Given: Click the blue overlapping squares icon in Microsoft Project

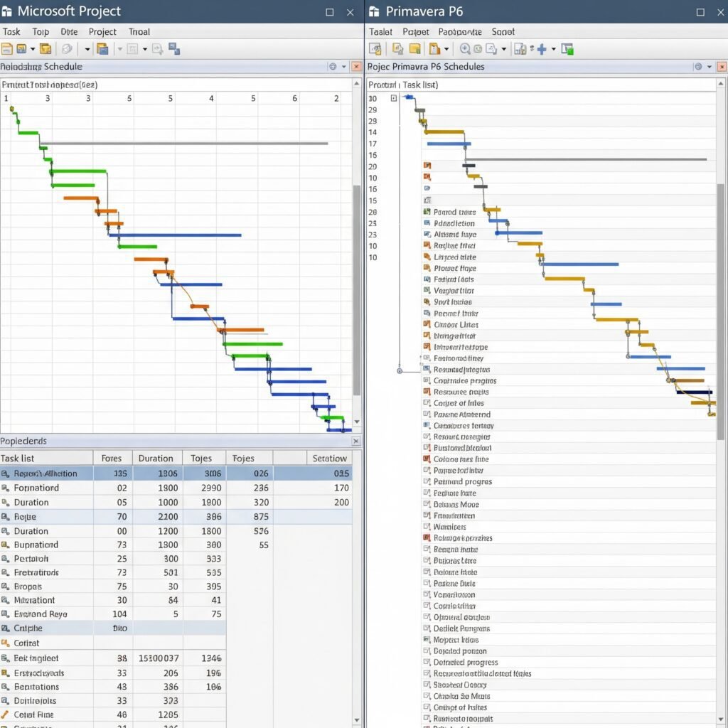Looking at the screenshot, I should 174,48.
